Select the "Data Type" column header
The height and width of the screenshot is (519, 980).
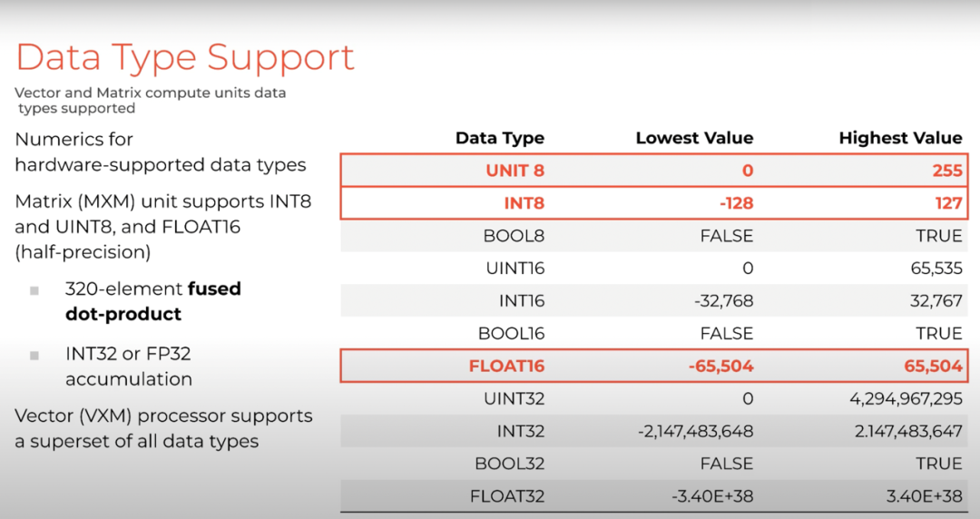click(499, 138)
